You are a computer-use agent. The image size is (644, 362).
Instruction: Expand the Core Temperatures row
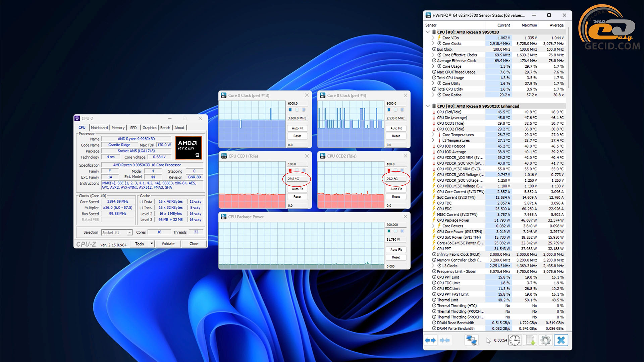click(x=433, y=135)
